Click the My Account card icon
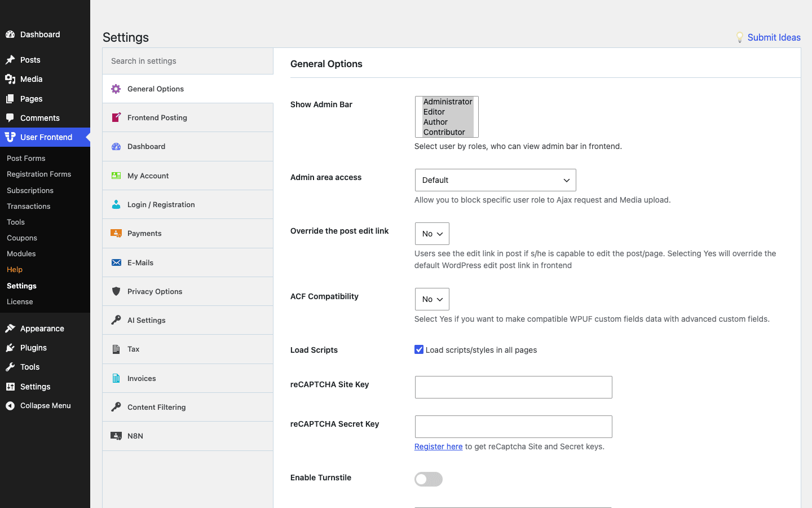The width and height of the screenshot is (812, 508). (x=116, y=176)
